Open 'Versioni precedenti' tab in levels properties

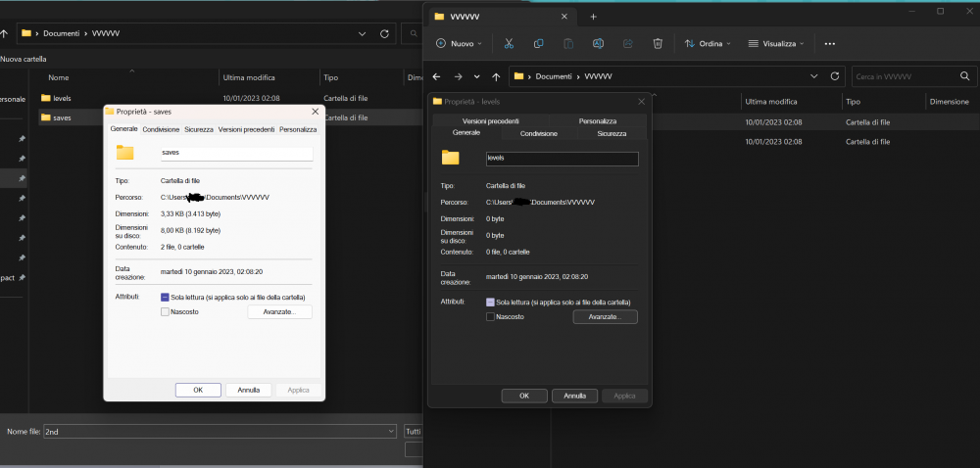pyautogui.click(x=491, y=120)
